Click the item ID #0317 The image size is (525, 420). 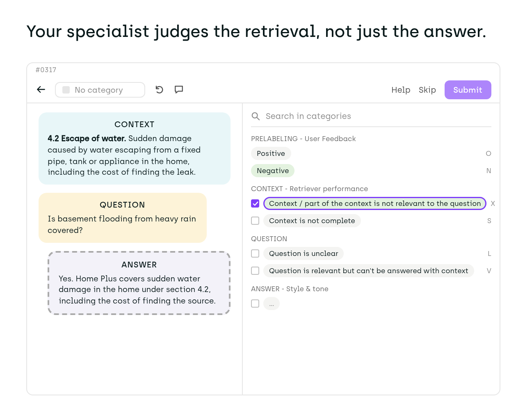46,70
